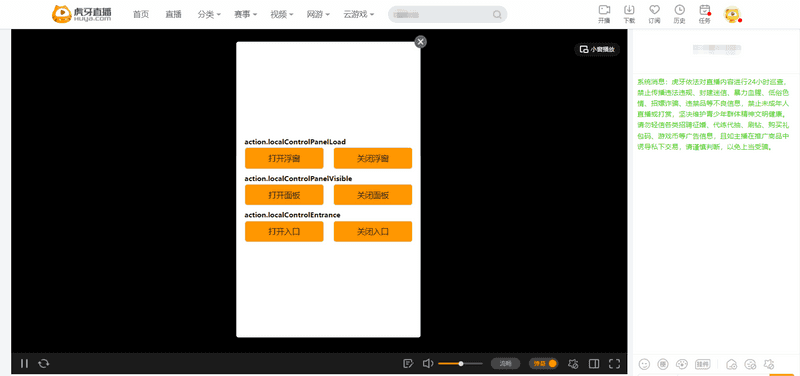Mute the player speaker icon
The height and width of the screenshot is (376, 800).
point(428,364)
